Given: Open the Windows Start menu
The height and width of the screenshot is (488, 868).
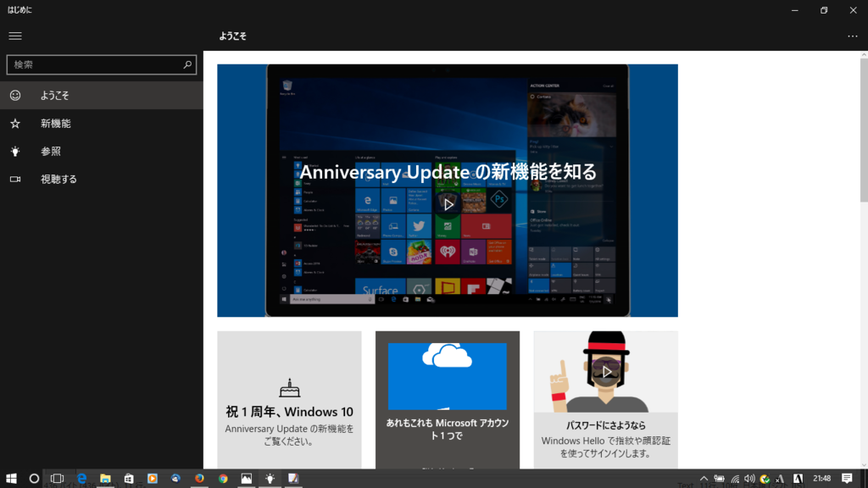Looking at the screenshot, I should [11, 479].
